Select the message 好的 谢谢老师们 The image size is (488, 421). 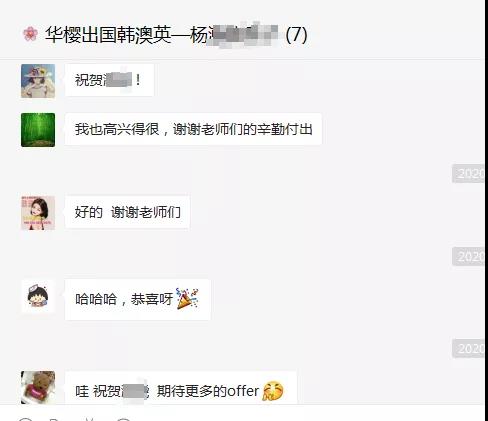[127, 212]
